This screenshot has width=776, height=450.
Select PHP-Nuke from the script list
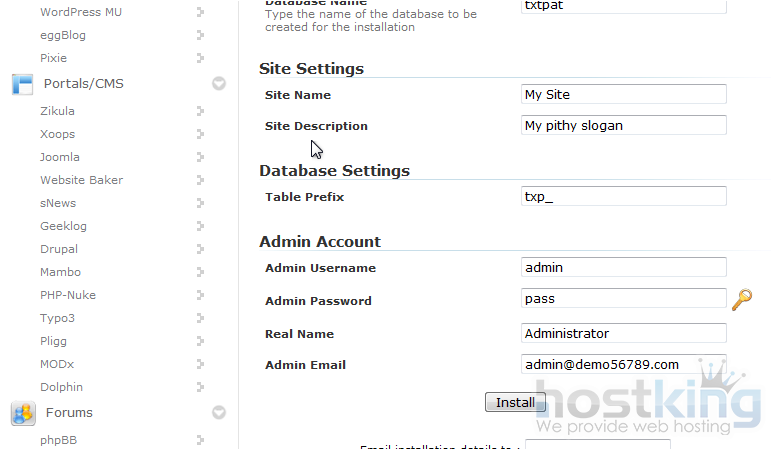coord(68,295)
